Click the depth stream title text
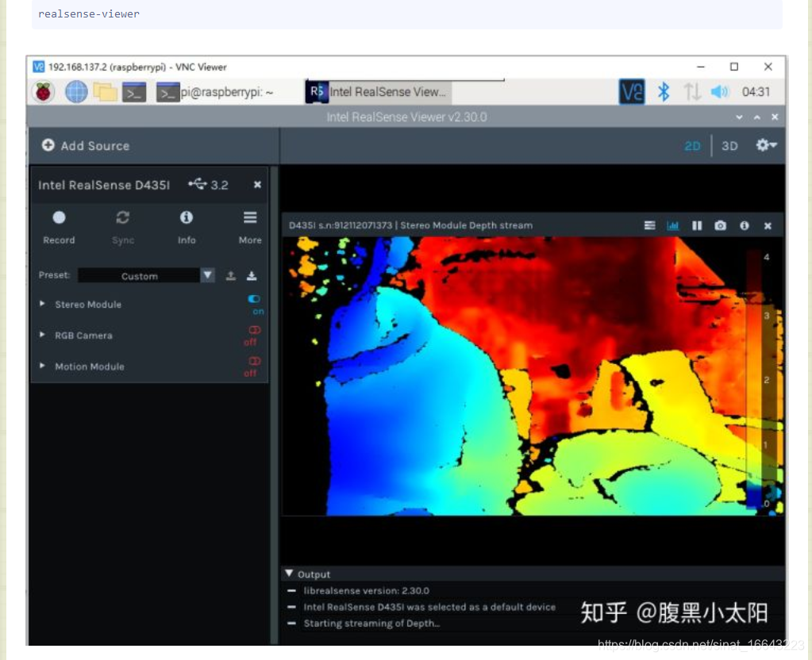 (x=410, y=226)
